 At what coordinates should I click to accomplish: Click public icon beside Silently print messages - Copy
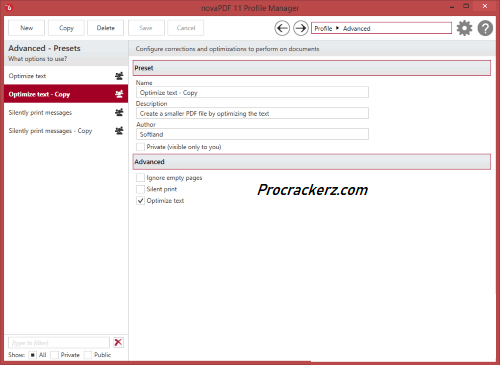point(119,131)
